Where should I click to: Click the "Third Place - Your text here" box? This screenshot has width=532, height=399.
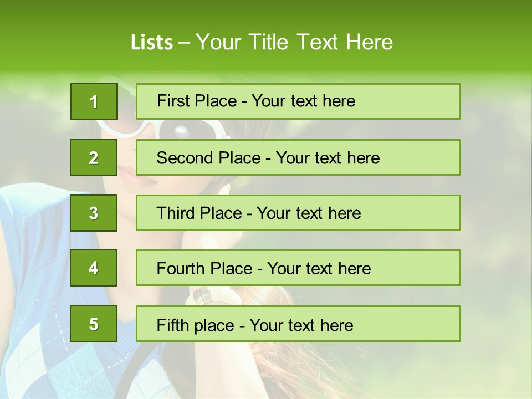click(x=298, y=213)
